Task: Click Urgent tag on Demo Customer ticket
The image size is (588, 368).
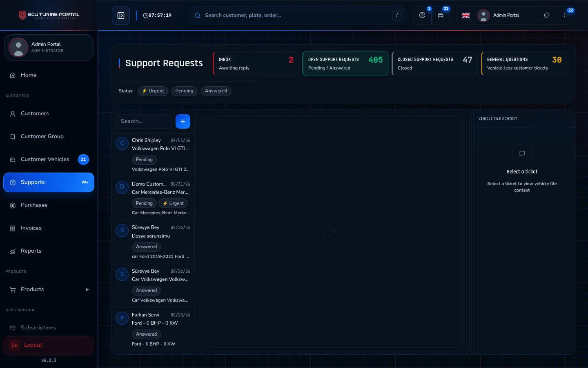Action: tap(173, 203)
